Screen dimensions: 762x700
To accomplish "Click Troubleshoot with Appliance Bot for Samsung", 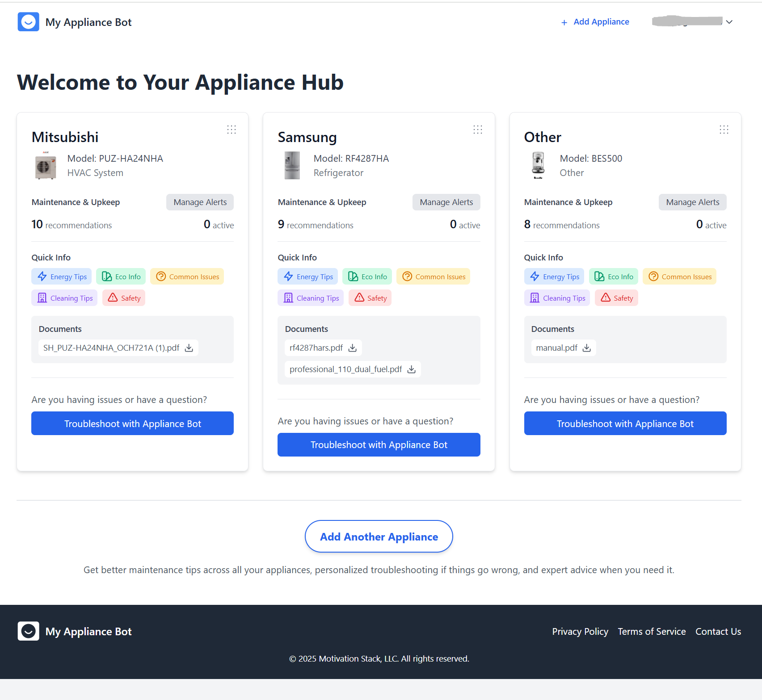I will click(x=379, y=444).
